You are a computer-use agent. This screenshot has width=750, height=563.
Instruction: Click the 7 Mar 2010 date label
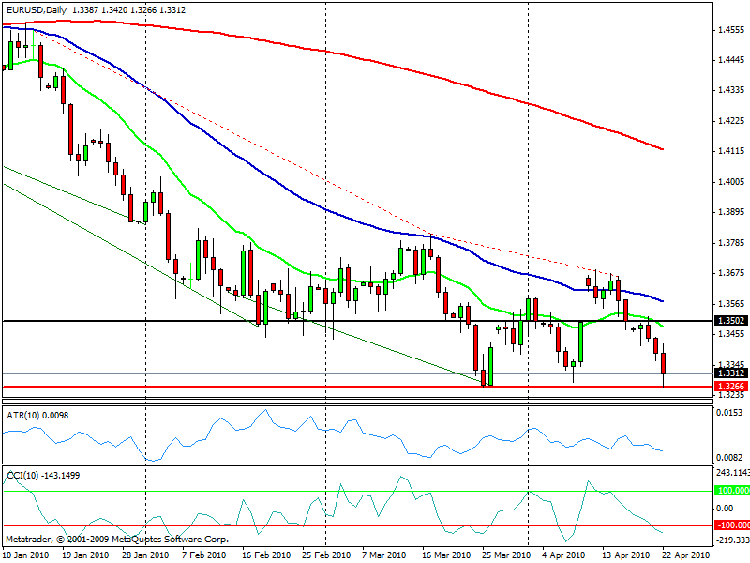(x=384, y=555)
